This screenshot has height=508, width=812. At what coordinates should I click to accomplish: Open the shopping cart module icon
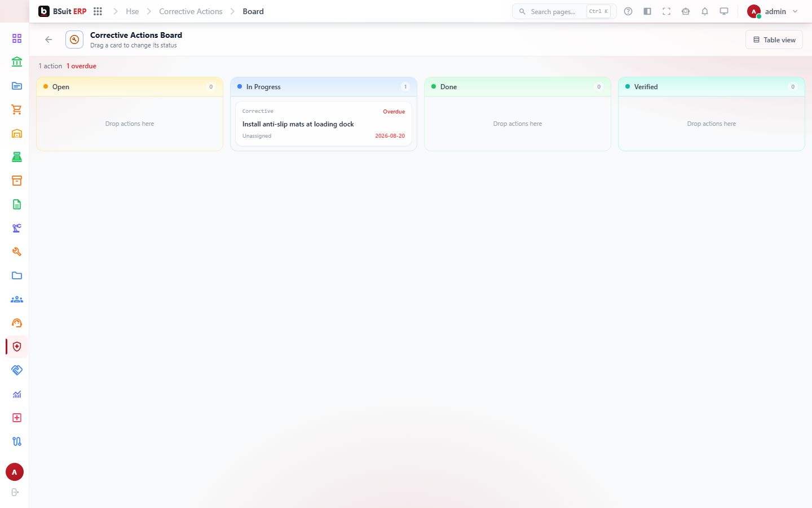coord(17,110)
